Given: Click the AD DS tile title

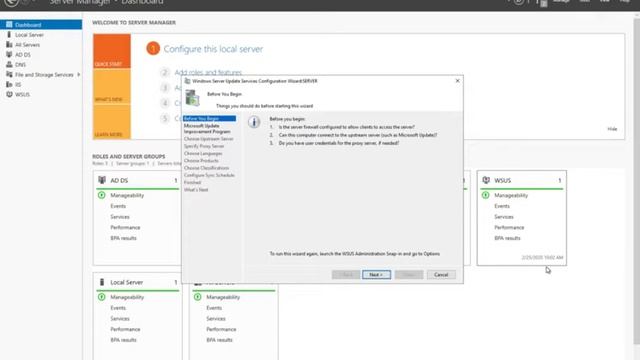Looking at the screenshot, I should [x=119, y=180].
